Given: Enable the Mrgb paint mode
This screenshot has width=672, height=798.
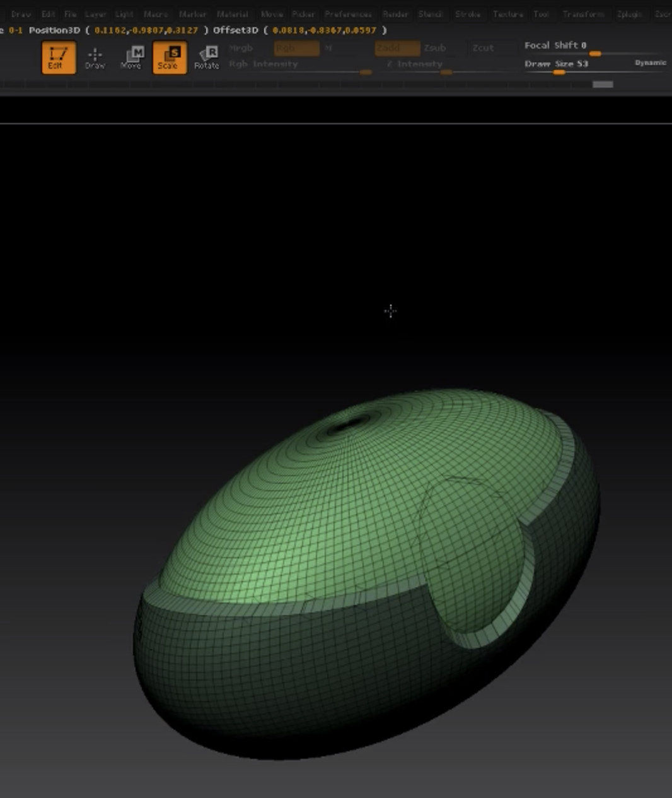Looking at the screenshot, I should (x=241, y=48).
